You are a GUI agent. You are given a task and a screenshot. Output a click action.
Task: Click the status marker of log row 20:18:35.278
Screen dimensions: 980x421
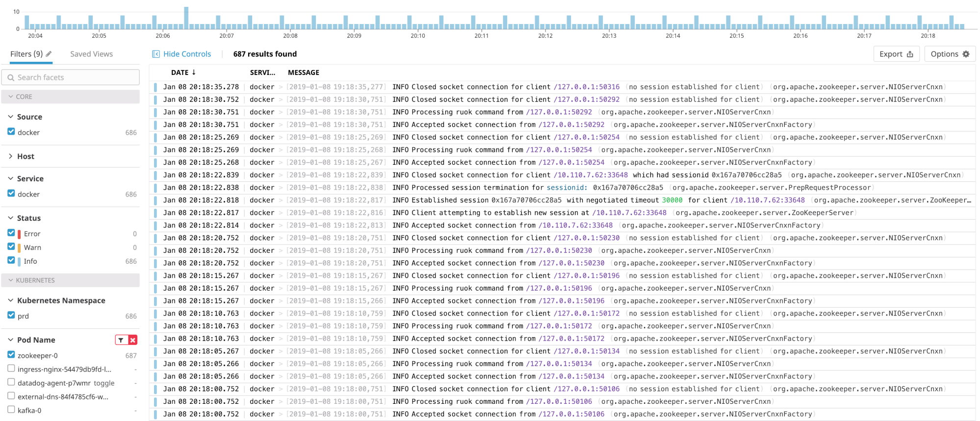pyautogui.click(x=155, y=87)
